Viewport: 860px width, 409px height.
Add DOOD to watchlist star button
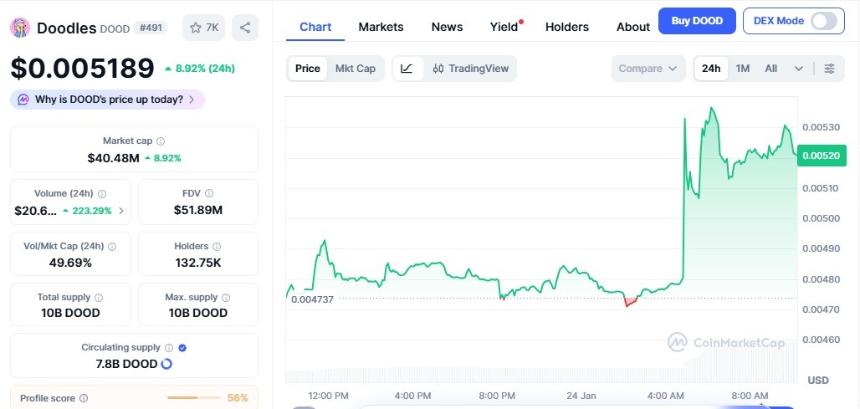point(203,27)
